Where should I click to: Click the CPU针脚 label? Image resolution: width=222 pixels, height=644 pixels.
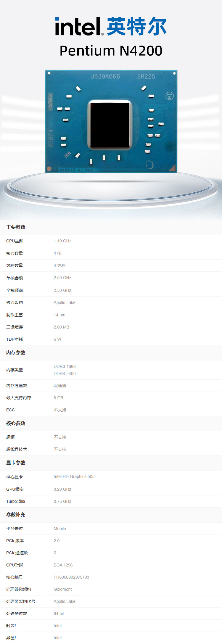[x=15, y=565]
